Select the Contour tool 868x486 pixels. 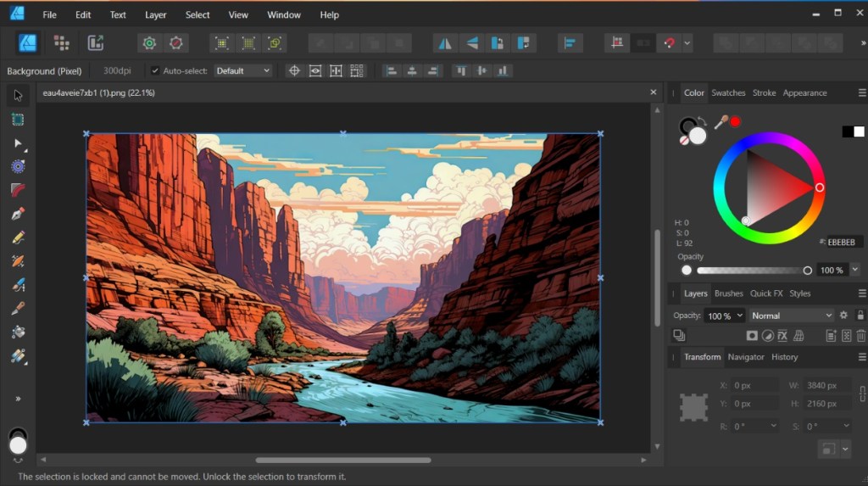click(x=18, y=167)
